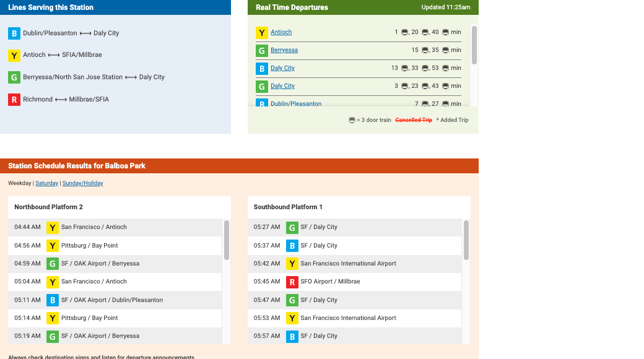The image size is (644, 359).
Task: Select the 04:56 AM Pittsburg / Bay Point text
Action: 89,245
